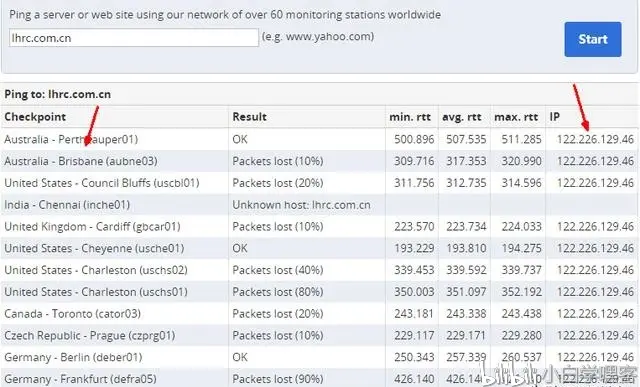Screen dimensions: 640x387
Task: Select the Germany - Berlin (deber01) row
Action: click(x=319, y=357)
